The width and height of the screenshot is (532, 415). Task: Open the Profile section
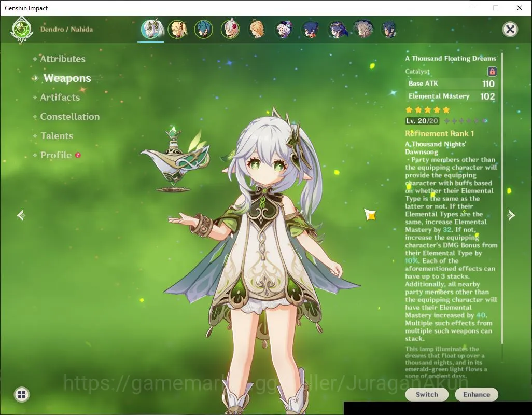coord(56,155)
